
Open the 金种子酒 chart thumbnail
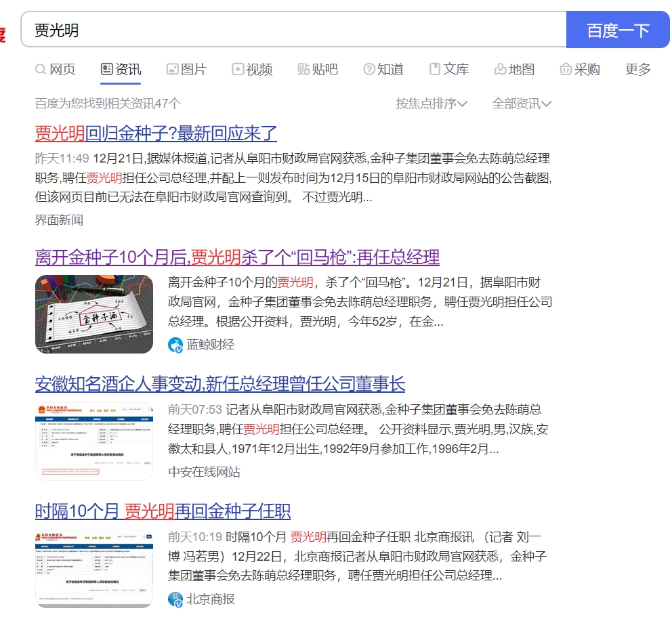pyautogui.click(x=94, y=314)
